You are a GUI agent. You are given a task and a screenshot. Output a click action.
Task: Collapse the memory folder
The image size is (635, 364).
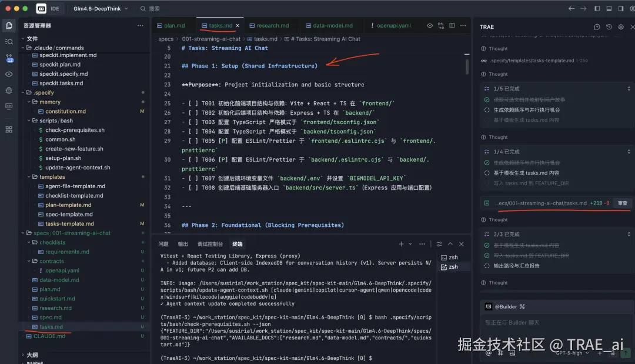coord(29,102)
